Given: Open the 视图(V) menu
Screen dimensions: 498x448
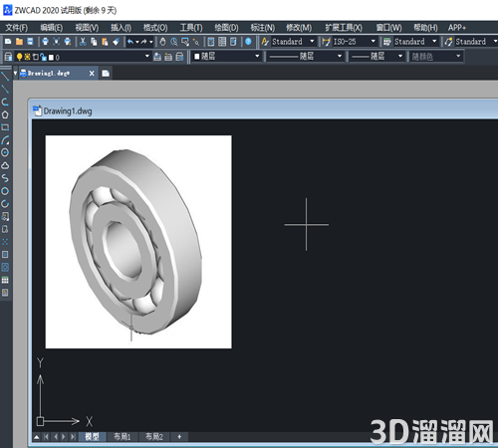Looking at the screenshot, I should click(x=87, y=28).
